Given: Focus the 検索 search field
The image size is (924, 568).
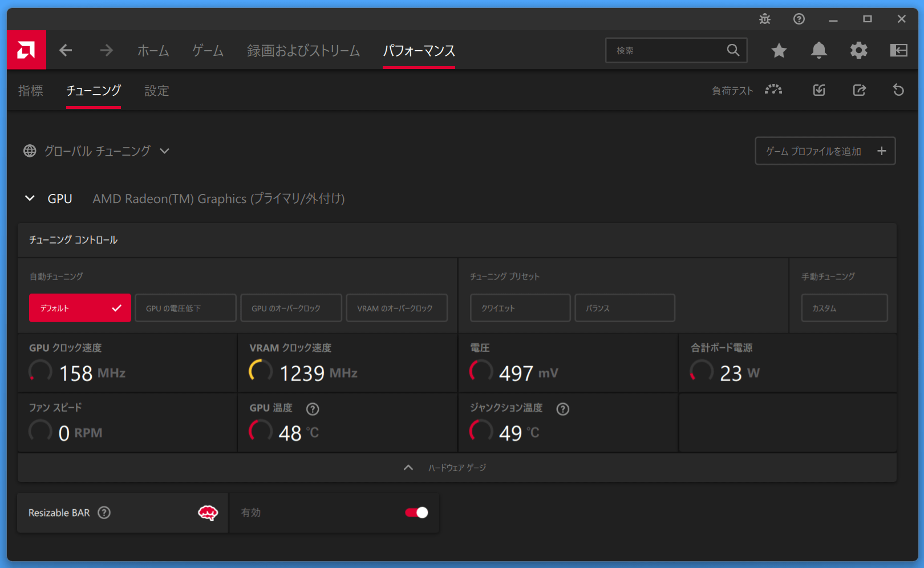Looking at the screenshot, I should (x=676, y=50).
